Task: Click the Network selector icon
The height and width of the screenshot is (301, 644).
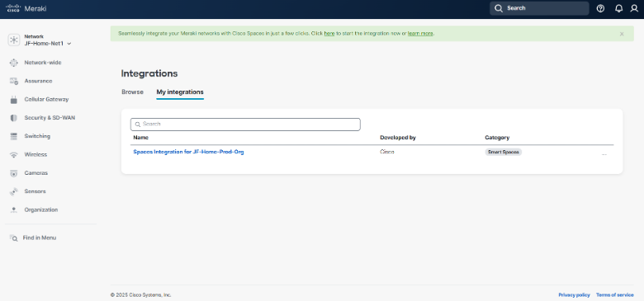Action: click(x=14, y=40)
